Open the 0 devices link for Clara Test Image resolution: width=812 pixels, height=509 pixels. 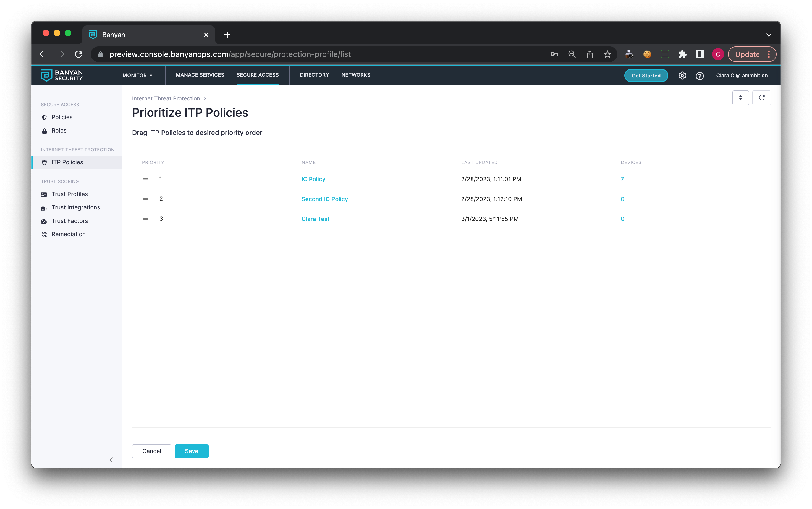(622, 219)
